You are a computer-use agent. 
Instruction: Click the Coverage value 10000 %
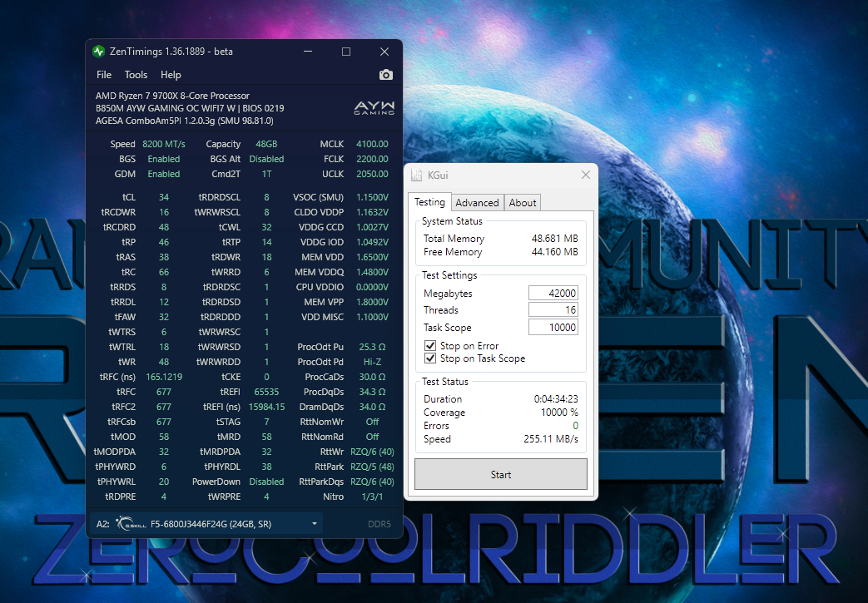[559, 413]
